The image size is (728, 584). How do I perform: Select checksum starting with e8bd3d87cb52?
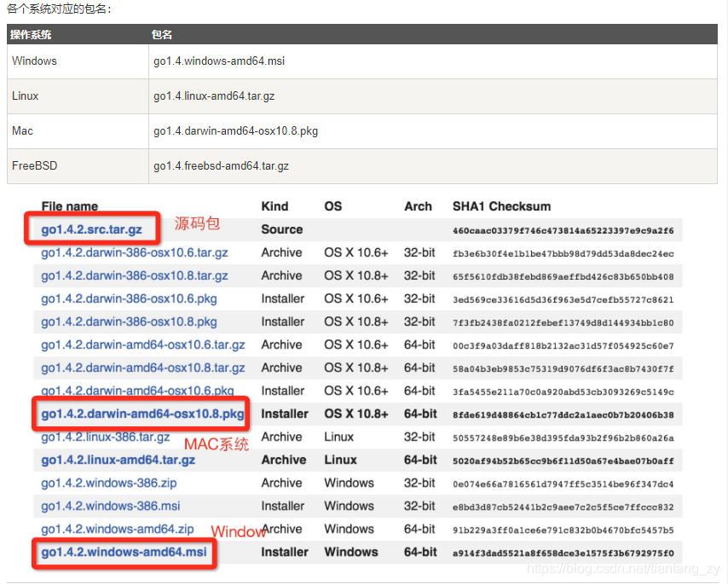[x=563, y=507]
